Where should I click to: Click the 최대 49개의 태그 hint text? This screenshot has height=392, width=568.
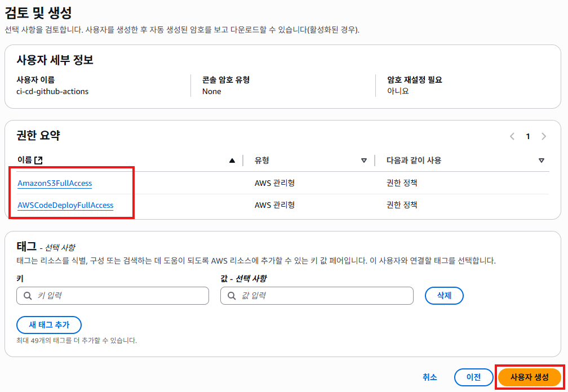[x=77, y=341]
